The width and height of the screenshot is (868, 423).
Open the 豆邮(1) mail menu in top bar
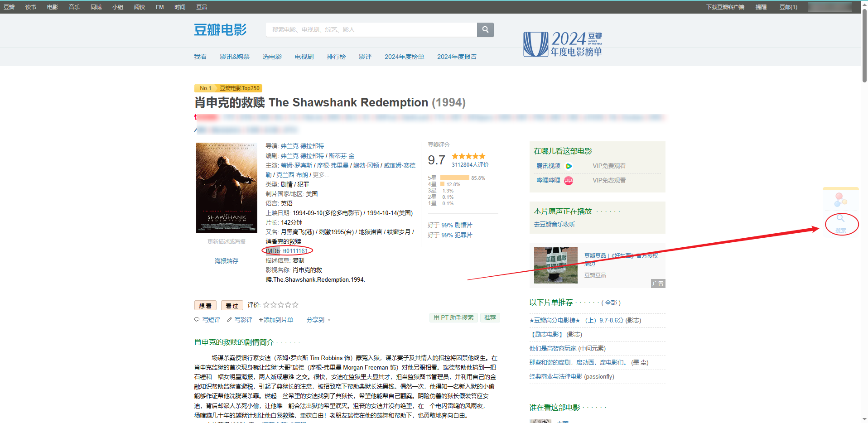pyautogui.click(x=788, y=7)
